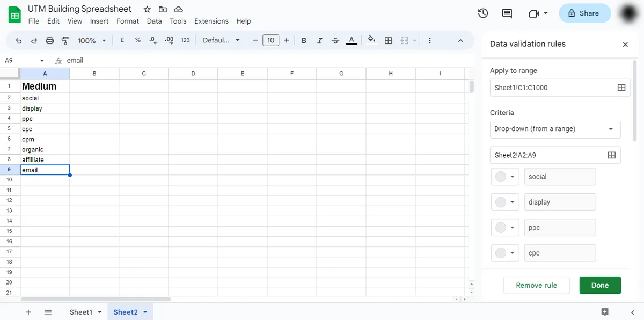Open the Criteria dropdown showing Drop-down from a range
644x320 pixels.
click(555, 129)
